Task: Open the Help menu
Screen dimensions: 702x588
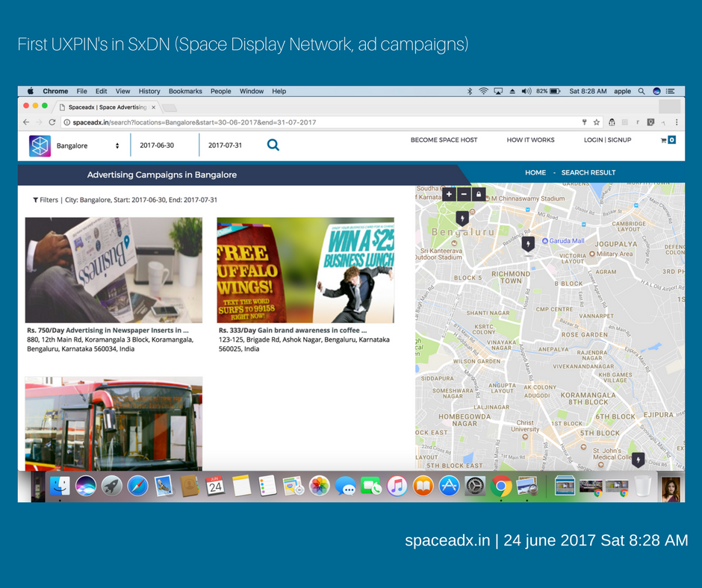Action: pyautogui.click(x=279, y=91)
